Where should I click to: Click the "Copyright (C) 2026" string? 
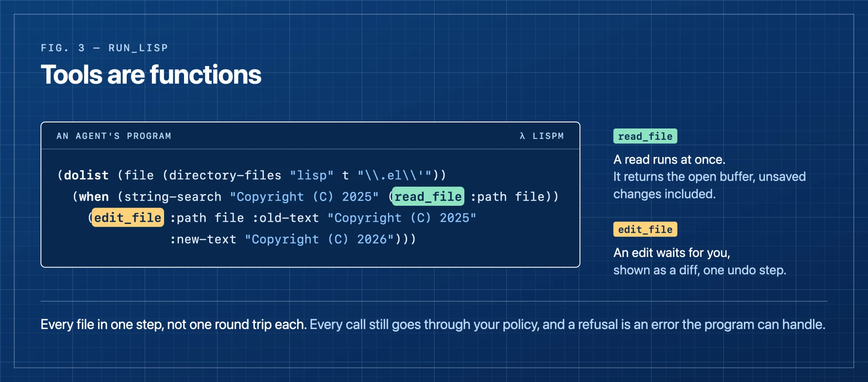click(x=319, y=239)
